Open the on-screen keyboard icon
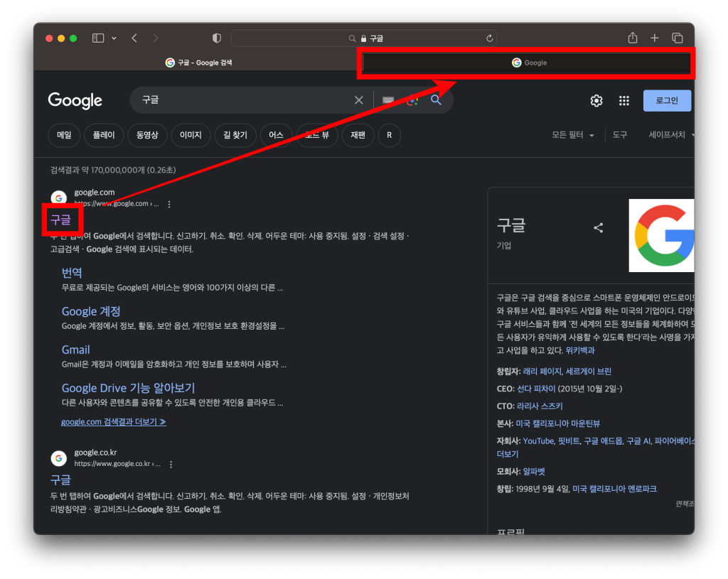 [x=388, y=100]
